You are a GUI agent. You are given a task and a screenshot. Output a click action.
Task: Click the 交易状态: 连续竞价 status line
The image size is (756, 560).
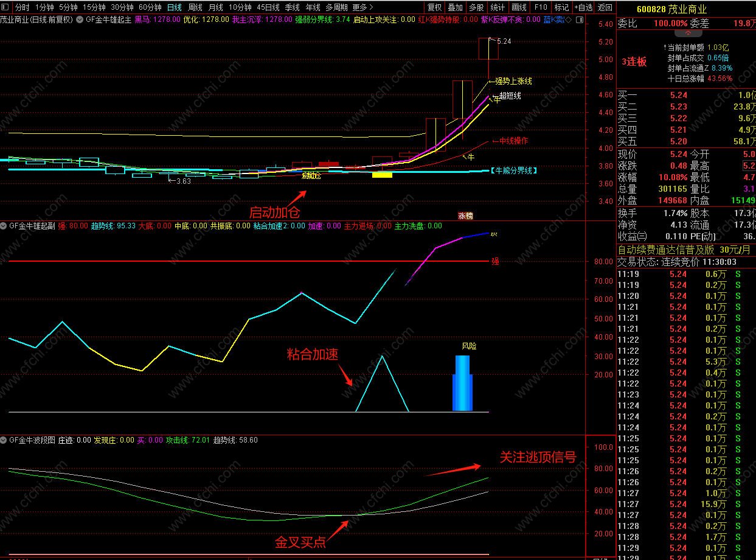pos(677,262)
